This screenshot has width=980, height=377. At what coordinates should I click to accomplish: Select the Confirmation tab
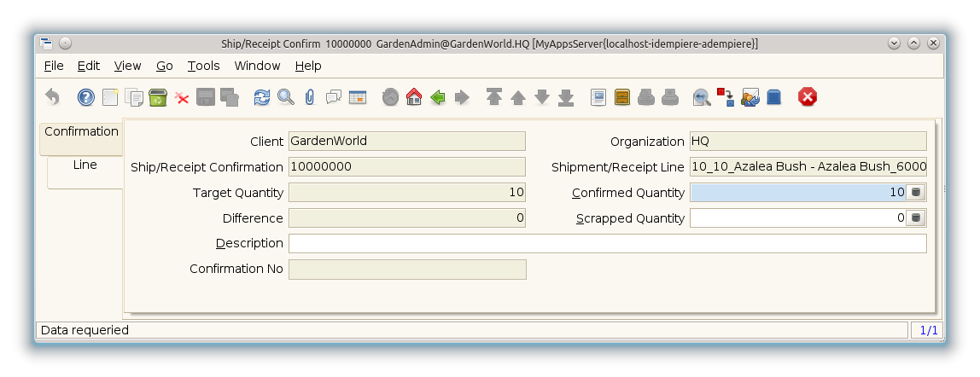tap(81, 132)
